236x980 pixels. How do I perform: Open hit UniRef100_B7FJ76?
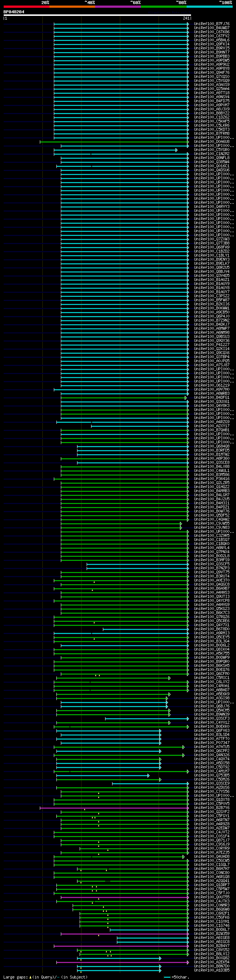pyautogui.click(x=212, y=24)
